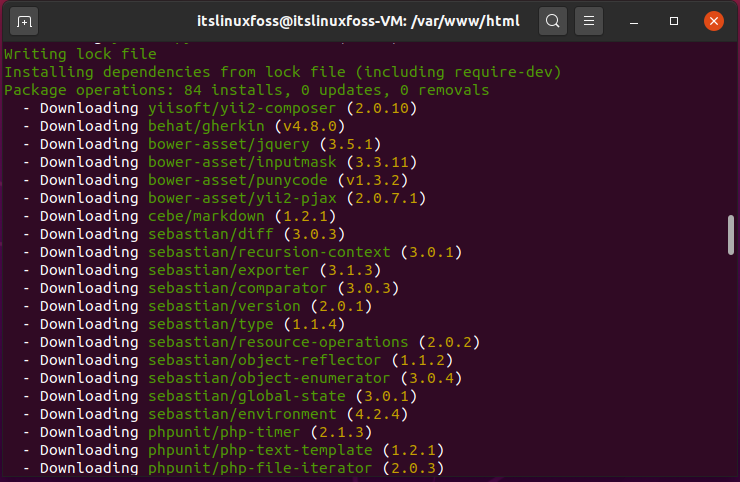Image resolution: width=740 pixels, height=482 pixels.
Task: Click cebe/markdown package name
Action: pyautogui.click(x=206, y=216)
